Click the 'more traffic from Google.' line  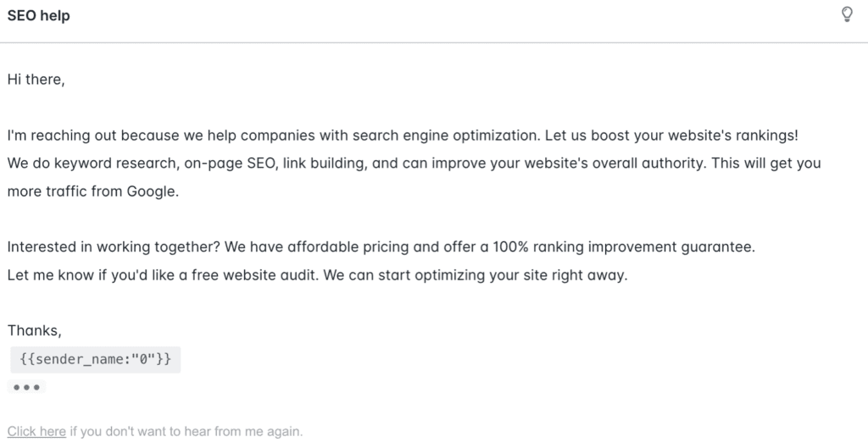click(x=93, y=191)
